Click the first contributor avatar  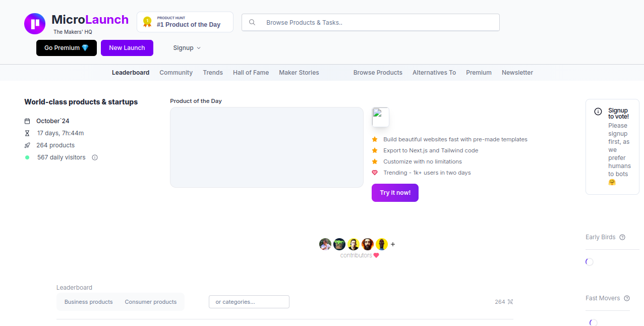click(325, 244)
